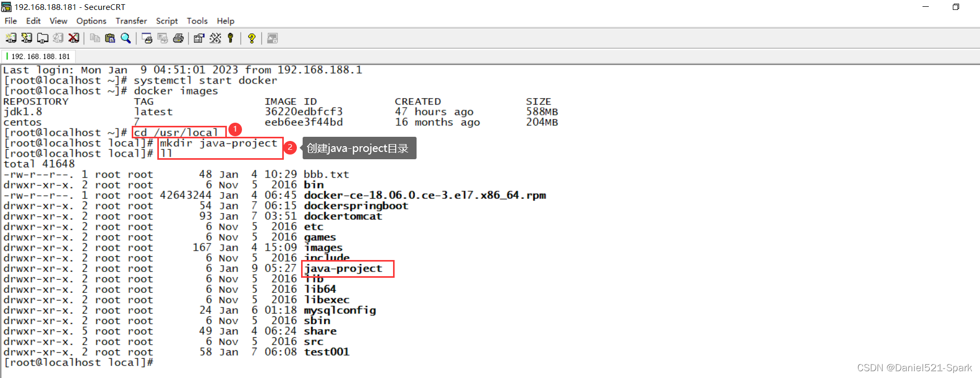This screenshot has width=980, height=378.
Task: Click the 'bbb.txt' file name
Action: point(327,174)
